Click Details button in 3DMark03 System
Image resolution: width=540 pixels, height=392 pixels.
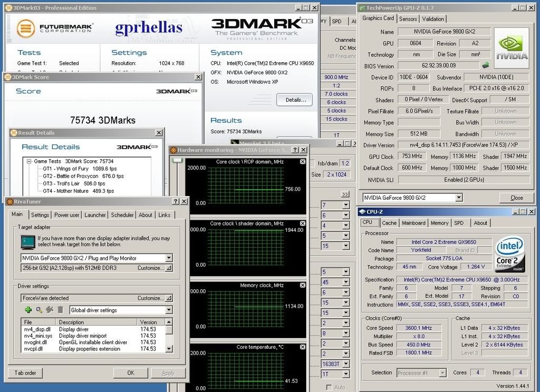295,100
